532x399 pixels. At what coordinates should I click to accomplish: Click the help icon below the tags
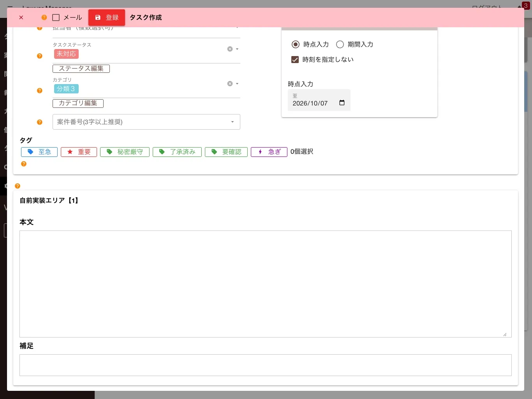[24, 164]
